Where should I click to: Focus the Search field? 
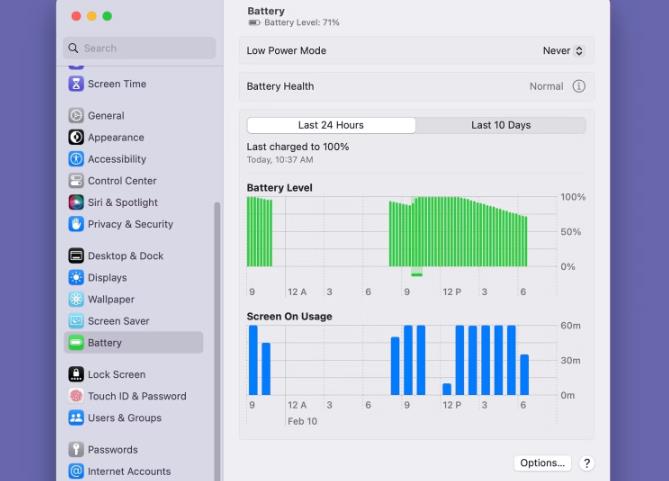coord(140,48)
